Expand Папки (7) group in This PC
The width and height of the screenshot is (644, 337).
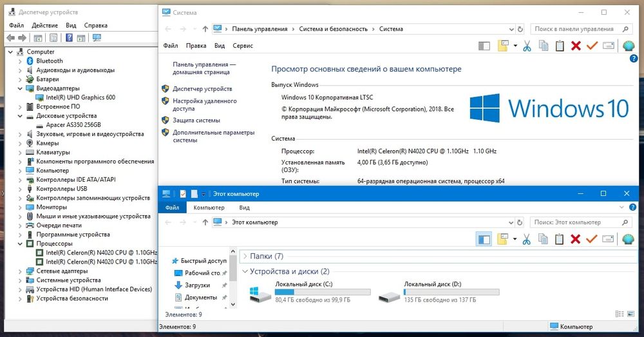(245, 256)
